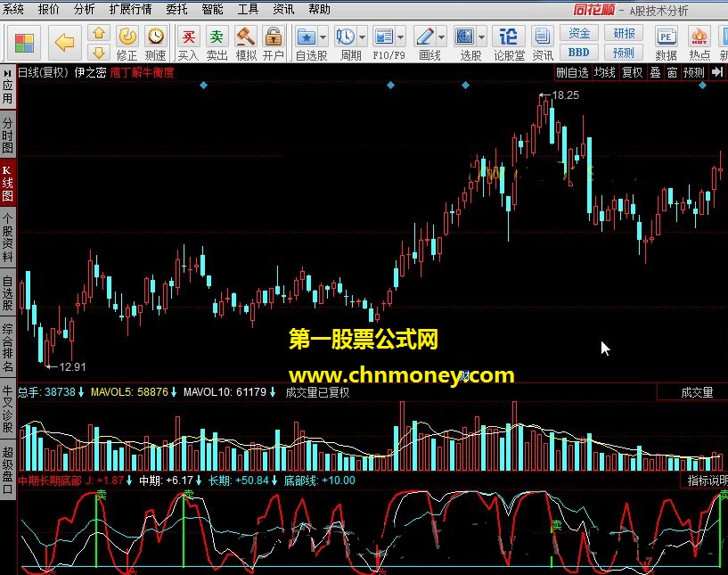Click the 18.25 high price label

coord(565,95)
